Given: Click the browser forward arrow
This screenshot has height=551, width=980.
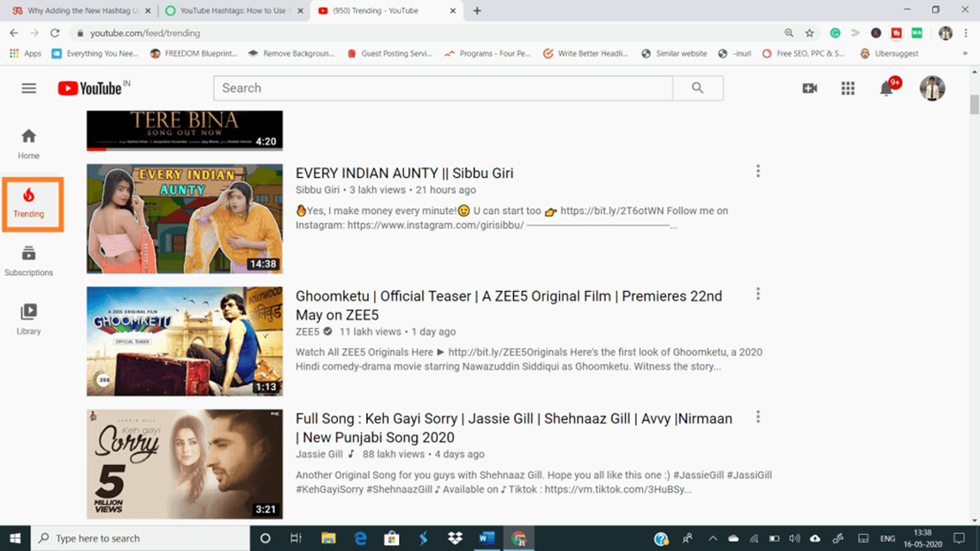Looking at the screenshot, I should pos(34,34).
